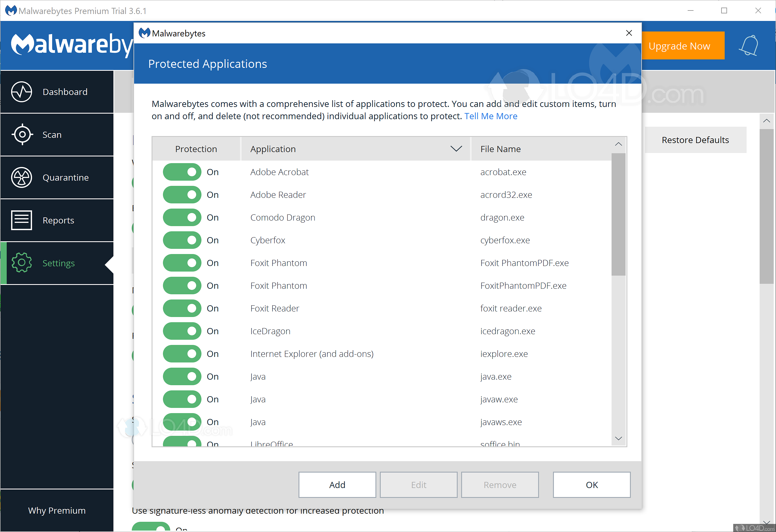The height and width of the screenshot is (532, 776).
Task: Click the Malwarebytes title bar logo
Action: 11,10
